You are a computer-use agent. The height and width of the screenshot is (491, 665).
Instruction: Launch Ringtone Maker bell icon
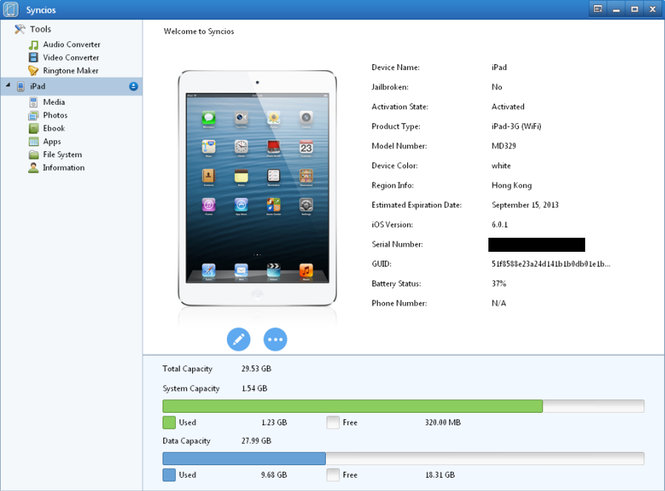[x=34, y=70]
